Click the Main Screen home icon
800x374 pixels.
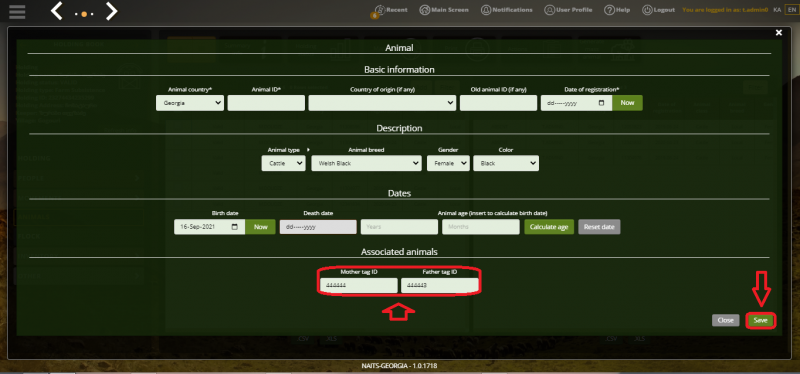pyautogui.click(x=424, y=10)
